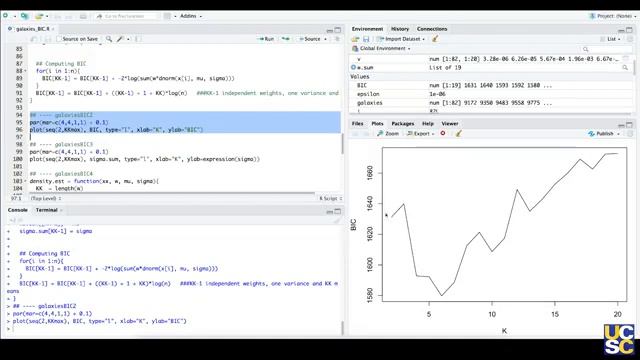The image size is (640, 360).
Task: Click the refresh icon next to List
Action: tap(630, 39)
